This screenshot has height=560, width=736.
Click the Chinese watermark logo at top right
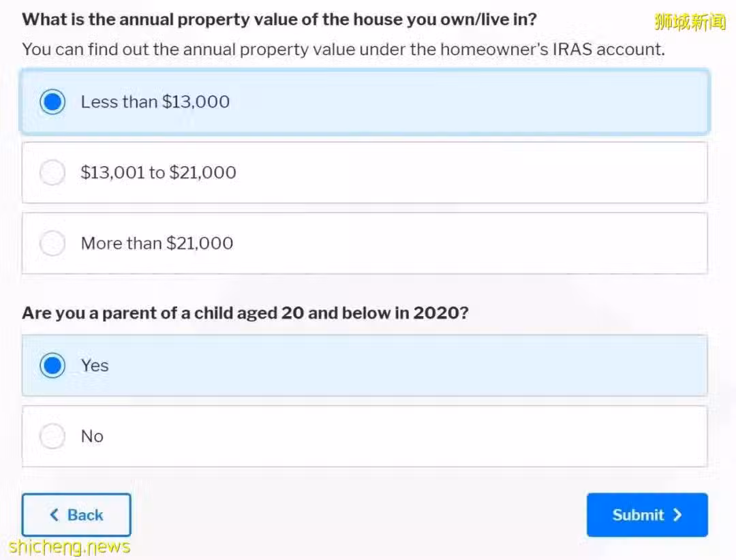point(690,22)
